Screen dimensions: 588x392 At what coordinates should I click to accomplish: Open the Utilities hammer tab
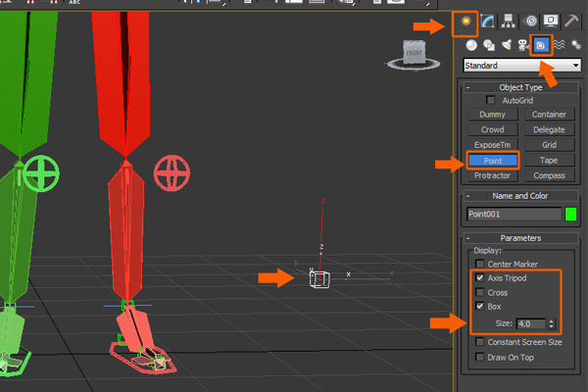click(571, 21)
